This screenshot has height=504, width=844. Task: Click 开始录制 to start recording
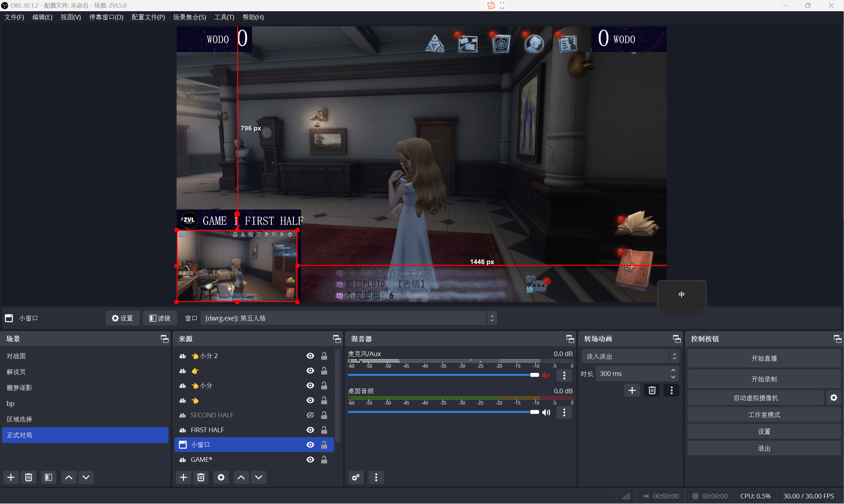(764, 379)
